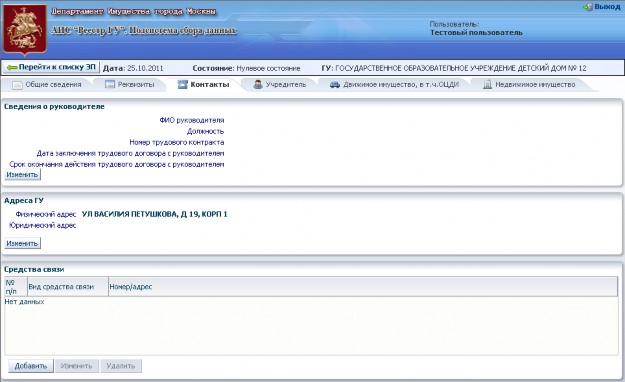625x382 pixels.
Task: Click Изменить under Адреса ГУ
Action: click(x=22, y=243)
